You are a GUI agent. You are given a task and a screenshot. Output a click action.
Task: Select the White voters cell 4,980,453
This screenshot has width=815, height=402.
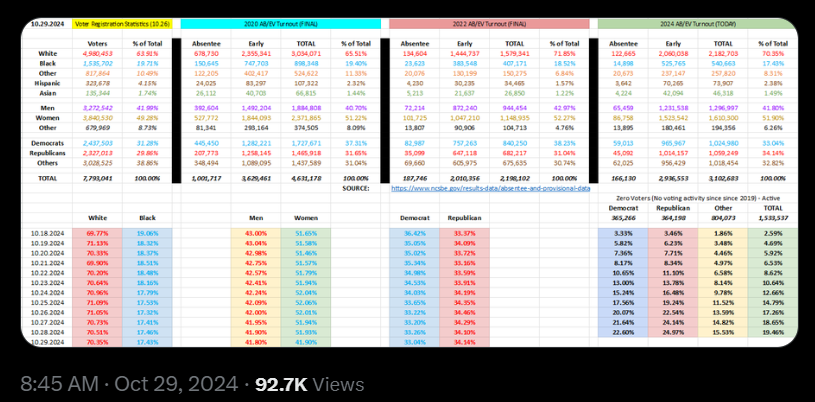(x=98, y=54)
